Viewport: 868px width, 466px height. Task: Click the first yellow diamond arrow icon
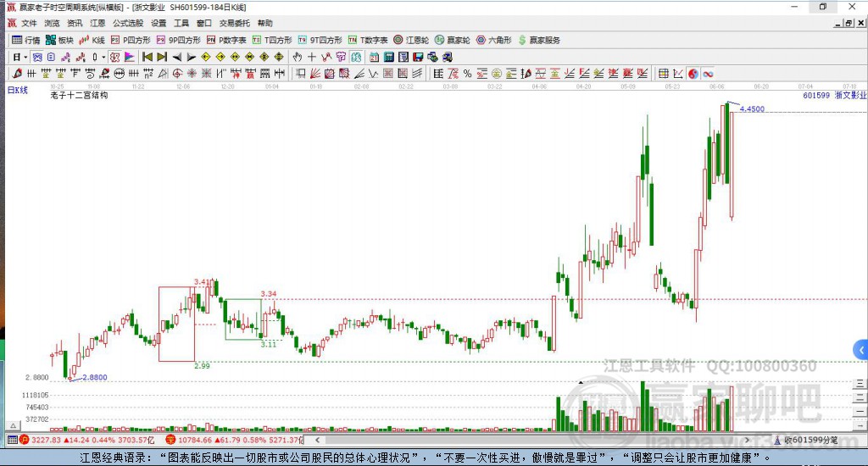[205, 57]
